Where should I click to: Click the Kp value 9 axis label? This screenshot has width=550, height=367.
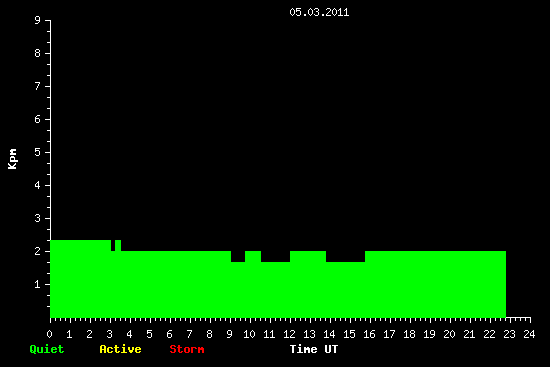pos(38,20)
